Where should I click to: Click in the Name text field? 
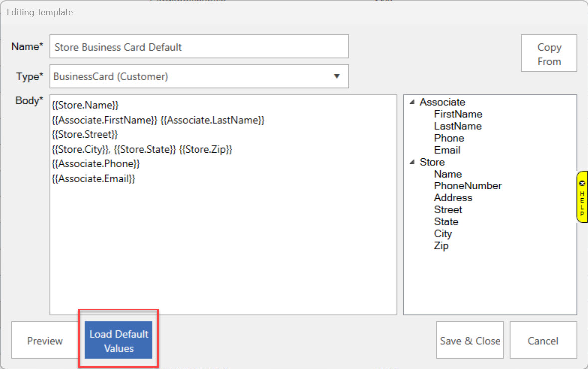[x=199, y=47]
